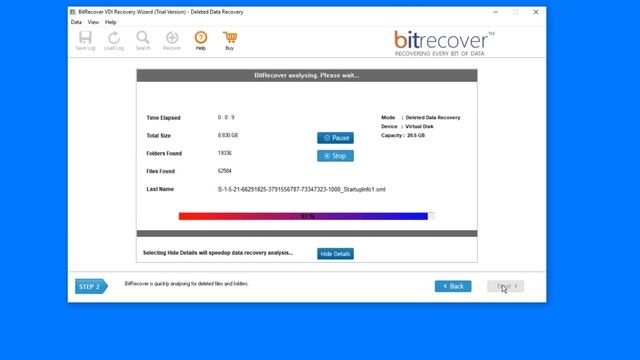Click the app icon in the title bar
The image size is (640, 360).
pos(73,12)
